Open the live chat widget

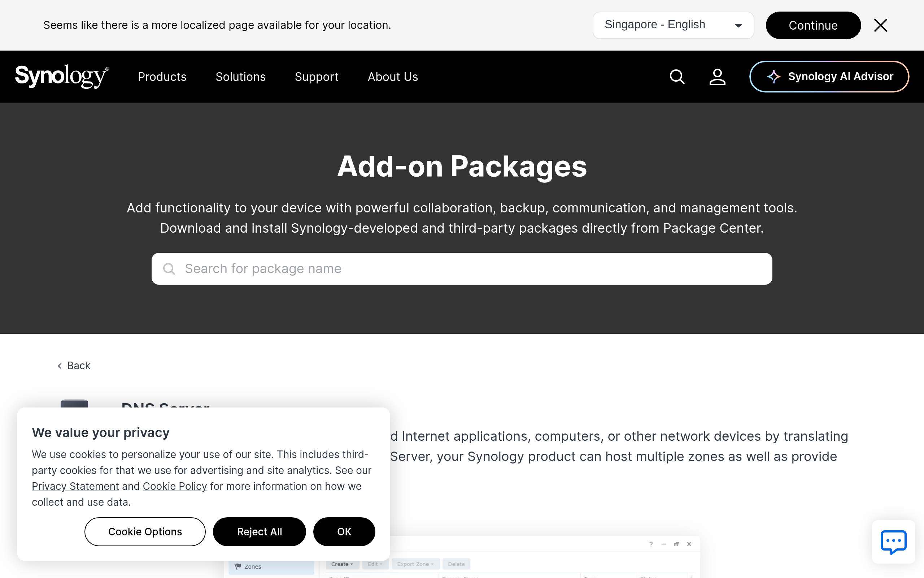point(893,542)
